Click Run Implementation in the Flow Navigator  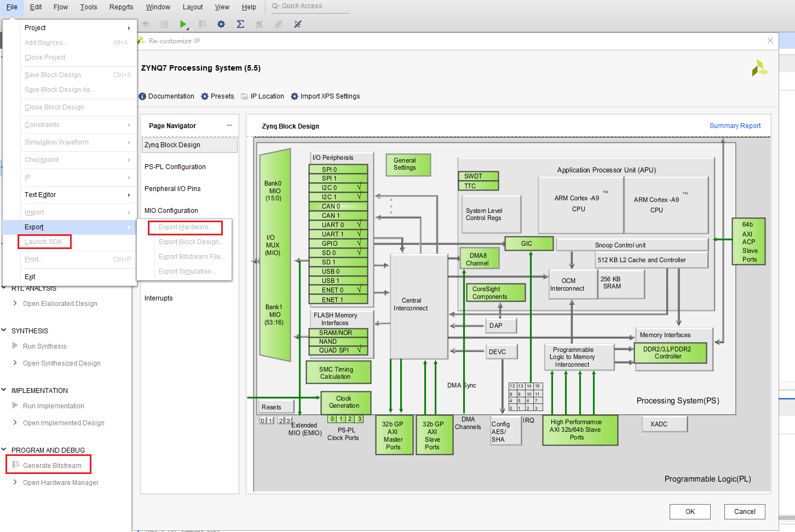[x=52, y=406]
